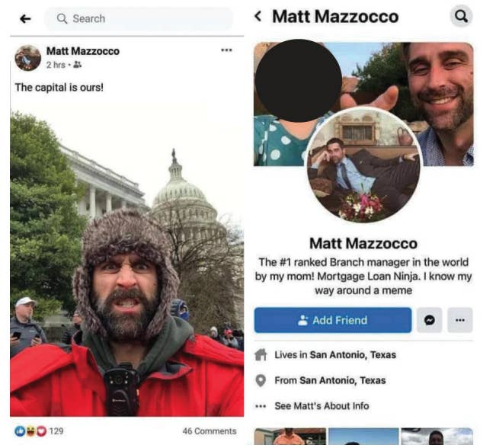
Task: Open the post author's small profile picture
Action: [x=27, y=58]
